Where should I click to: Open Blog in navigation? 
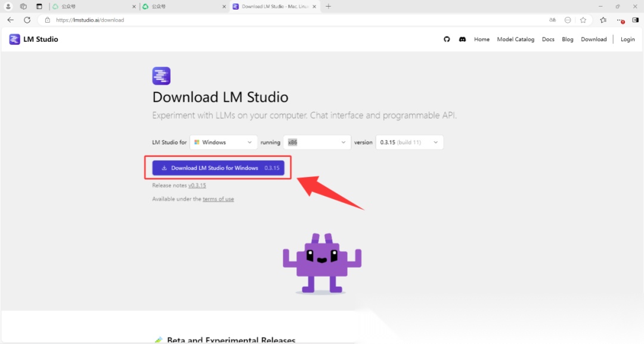pyautogui.click(x=568, y=39)
